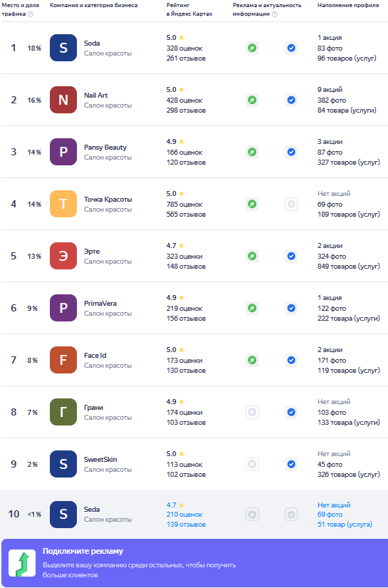Viewport: 388px width, 588px height.
Task: Open the orange Точка Красоты avatar
Action: click(x=63, y=204)
